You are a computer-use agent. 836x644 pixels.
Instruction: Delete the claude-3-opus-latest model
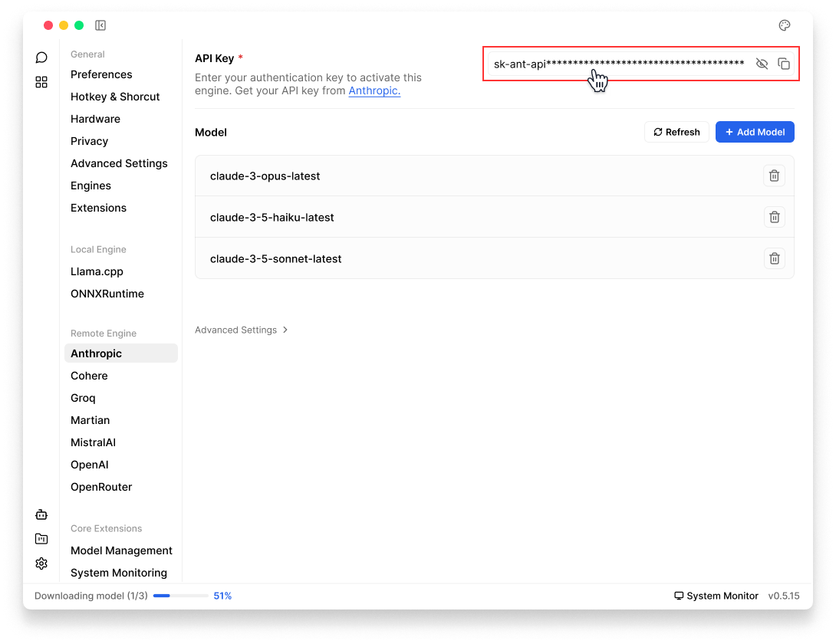(774, 176)
